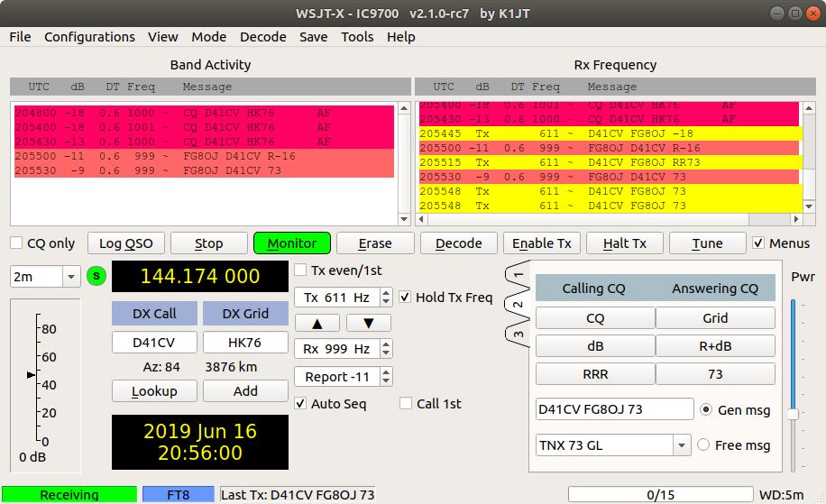The width and height of the screenshot is (826, 504).
Task: Expand the TNX 73 GL message dropdown
Action: (x=681, y=445)
